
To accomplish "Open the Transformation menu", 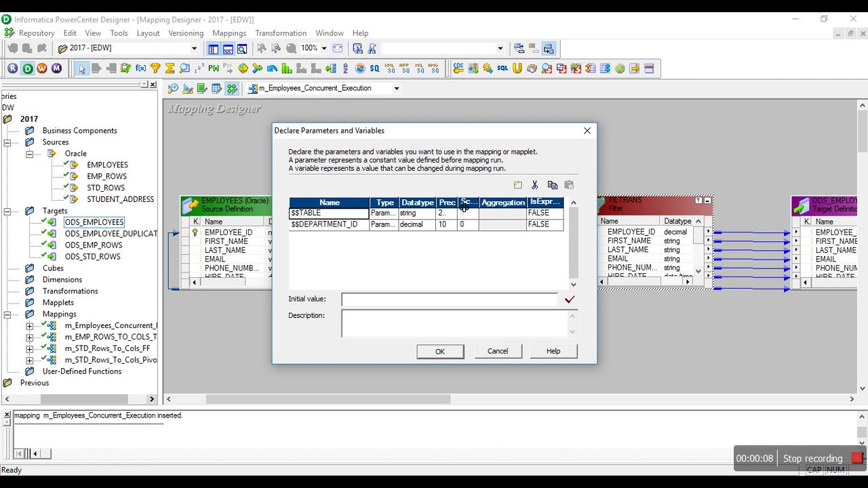I will tap(281, 33).
